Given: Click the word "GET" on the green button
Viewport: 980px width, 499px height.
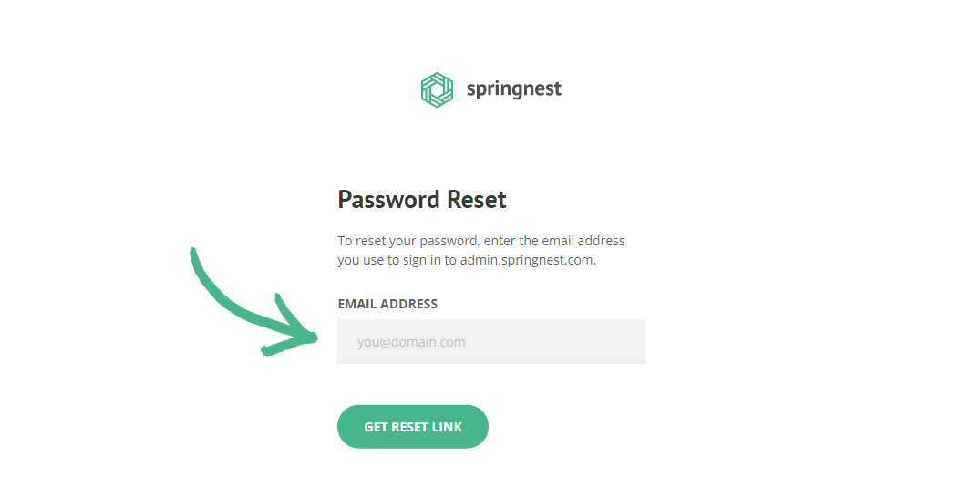Looking at the screenshot, I should [376, 427].
